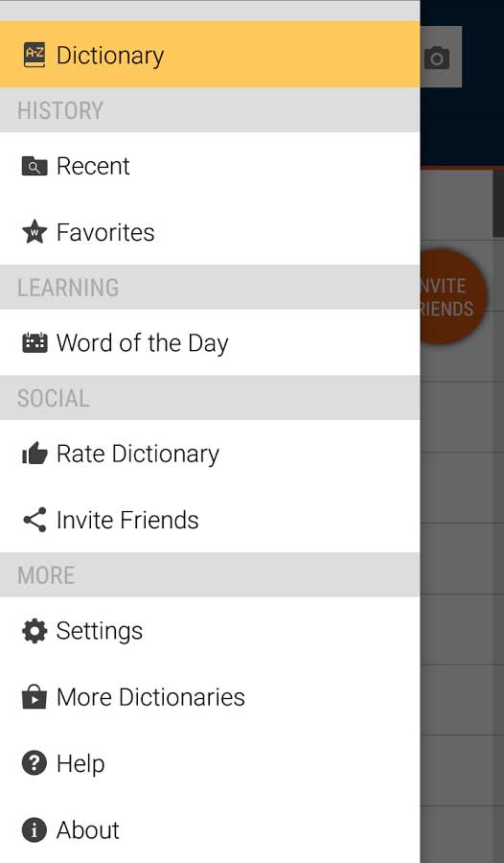The height and width of the screenshot is (863, 504).
Task: Select Favorites in the drawer
Action: coord(210,232)
